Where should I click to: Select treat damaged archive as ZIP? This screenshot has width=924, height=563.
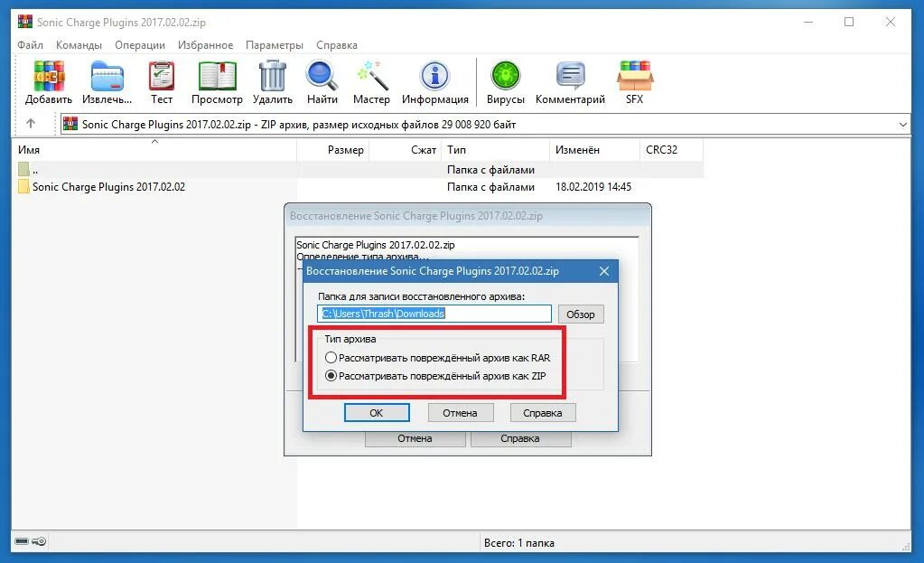(x=331, y=376)
